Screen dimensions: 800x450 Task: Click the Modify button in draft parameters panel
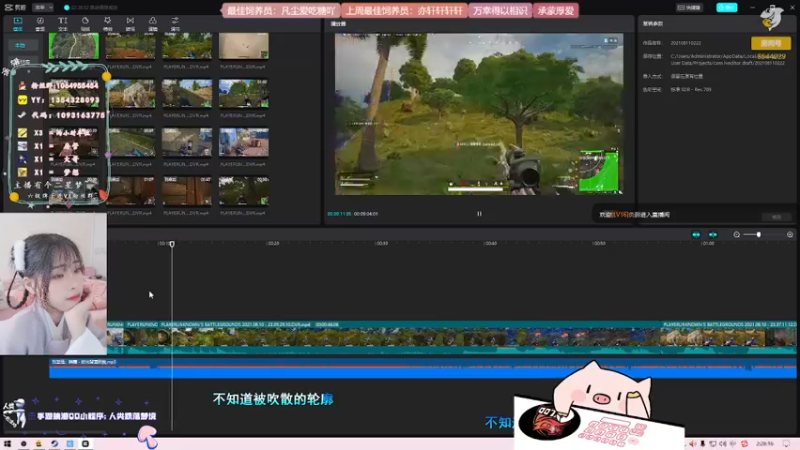[777, 217]
